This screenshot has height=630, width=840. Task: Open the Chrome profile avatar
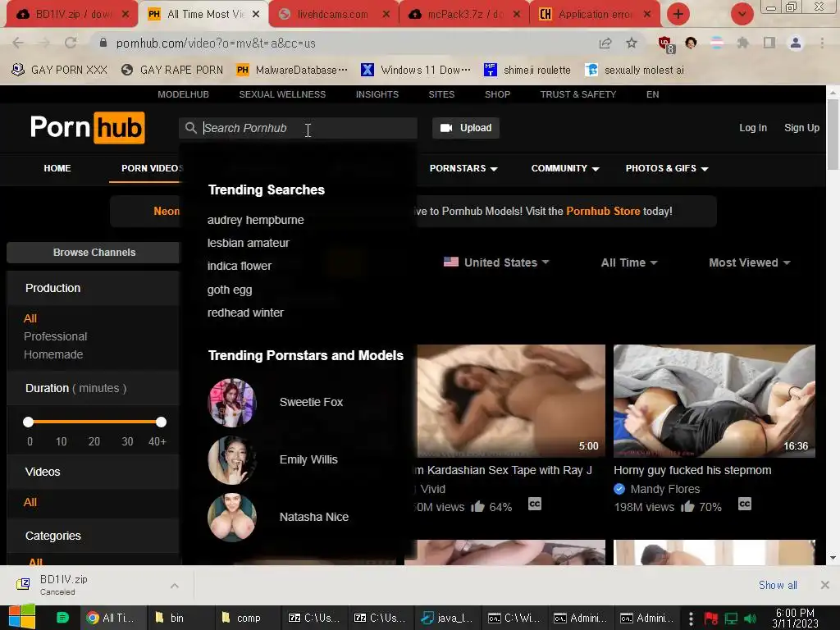[796, 43]
